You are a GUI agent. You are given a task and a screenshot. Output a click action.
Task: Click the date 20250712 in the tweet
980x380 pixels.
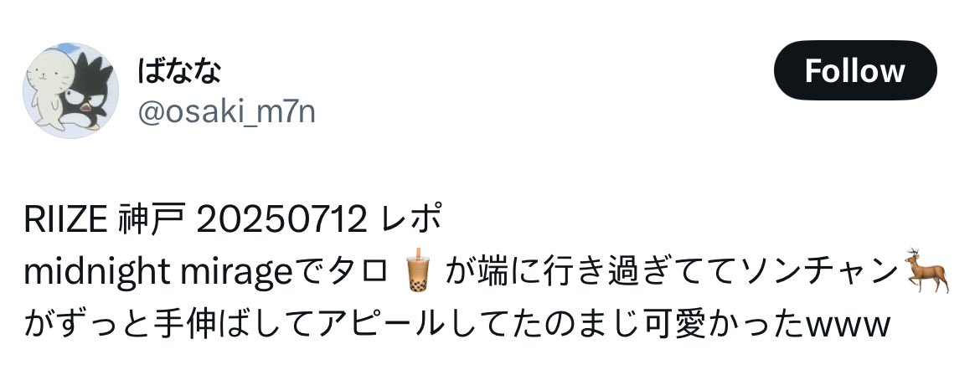(x=281, y=219)
